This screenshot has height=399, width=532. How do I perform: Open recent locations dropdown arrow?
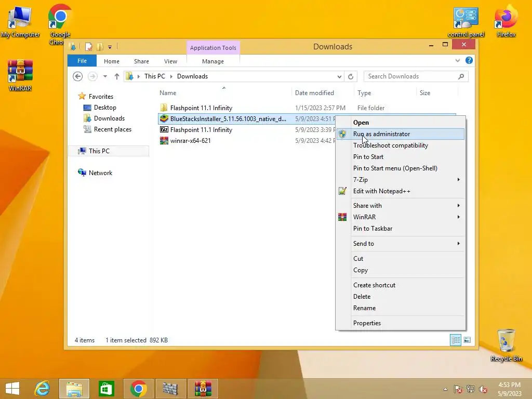105,76
